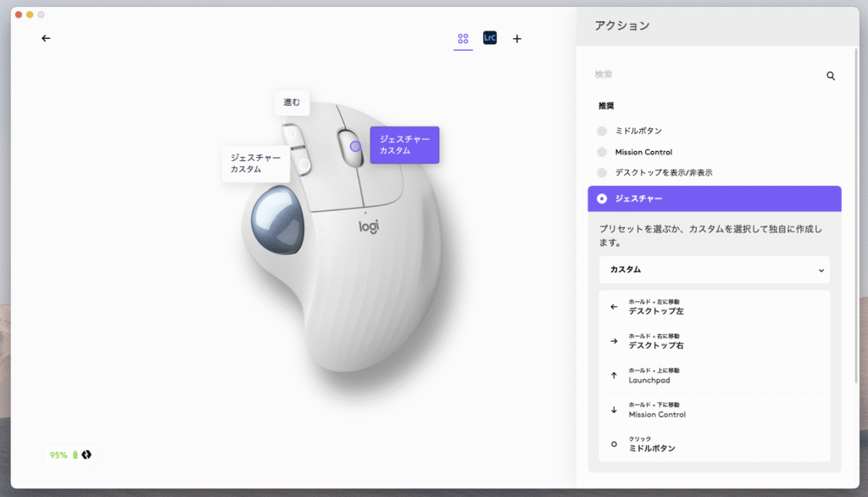This screenshot has width=868, height=497.
Task: Switch to the Lightroom Classic profile
Action: click(490, 37)
